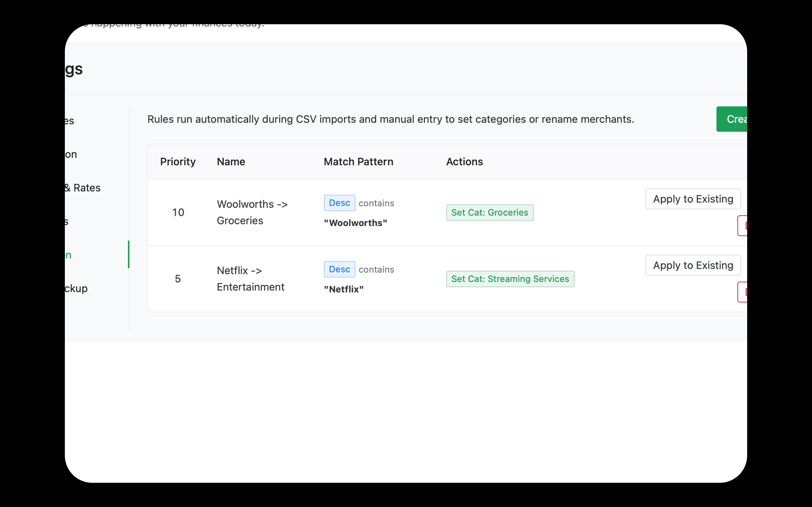The height and width of the screenshot is (507, 812).
Task: Click the "Woolworths" match pattern text
Action: (x=355, y=223)
